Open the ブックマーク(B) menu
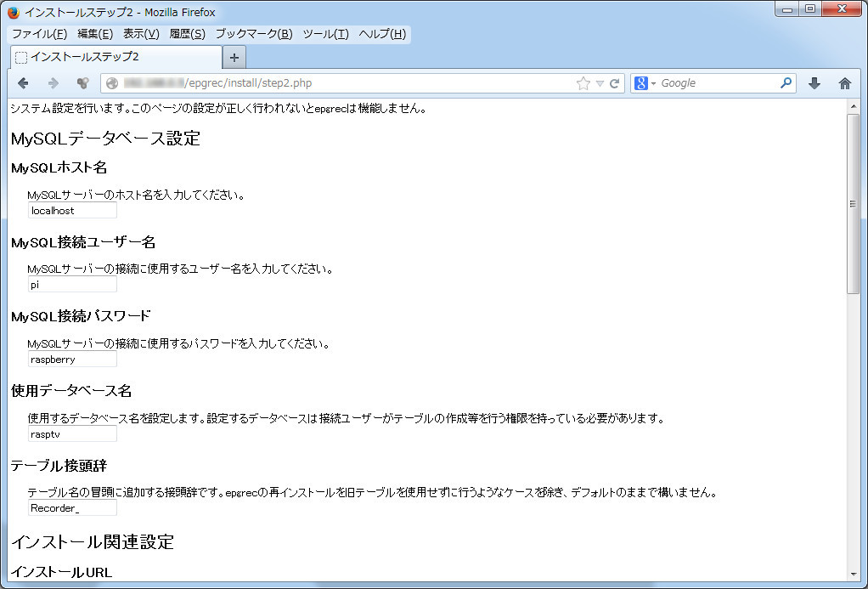 pos(254,34)
